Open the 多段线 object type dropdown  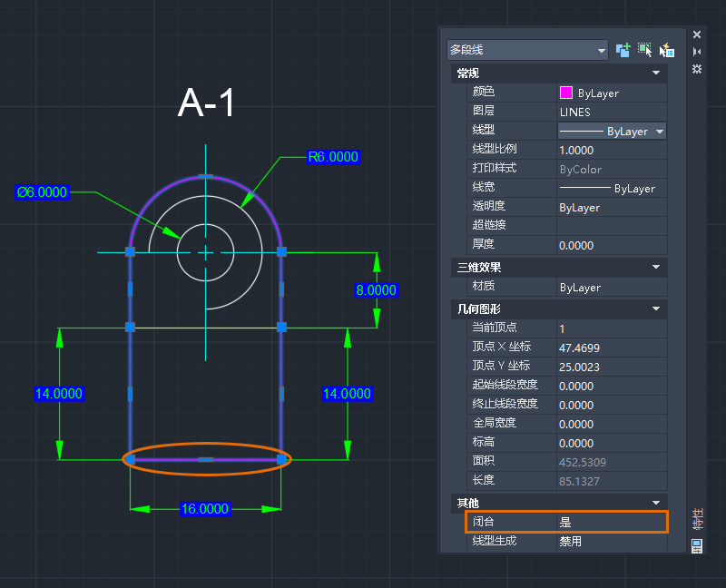click(601, 50)
